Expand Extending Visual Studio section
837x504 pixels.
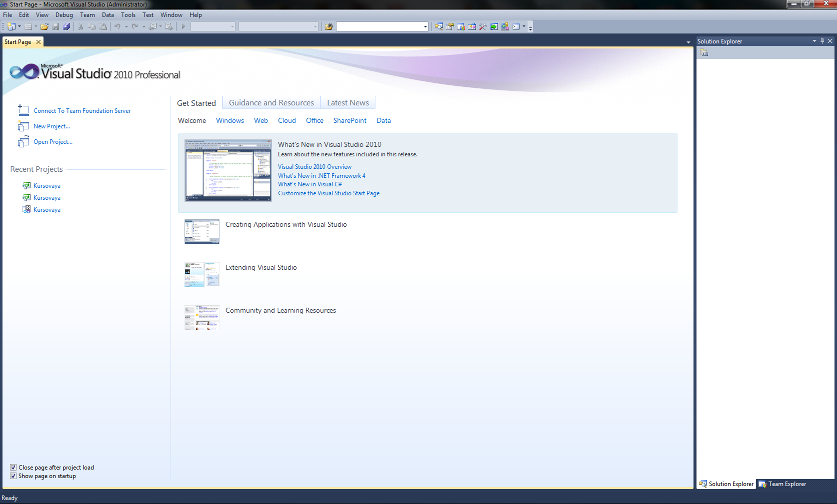[261, 268]
